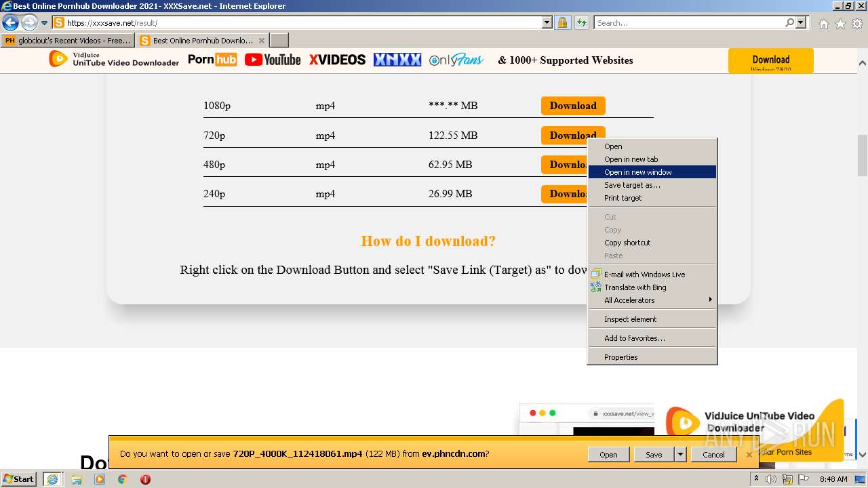Choose Add to favorites...
This screenshot has height=488, width=868.
tap(652, 338)
